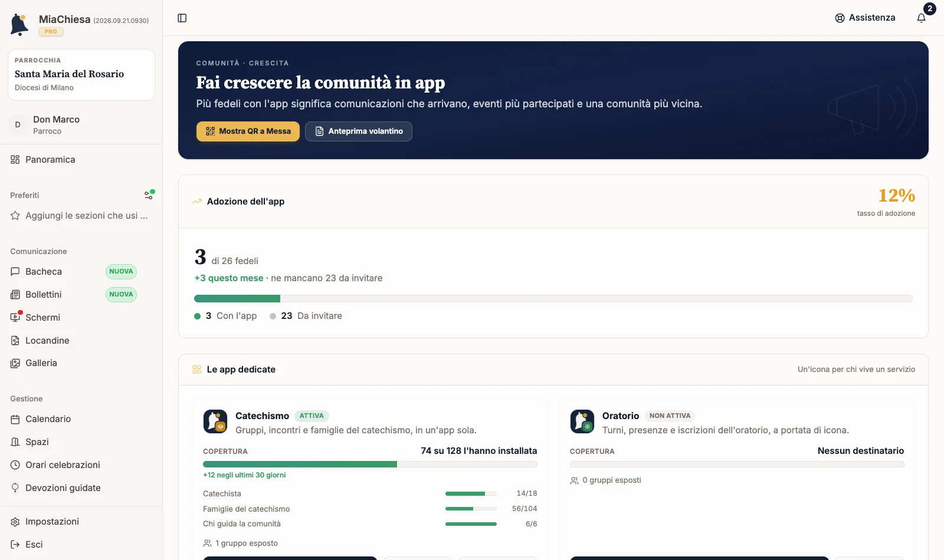Click the NON ATTIVA badge on Oratorio
Screen dimensions: 944x560
(670, 416)
